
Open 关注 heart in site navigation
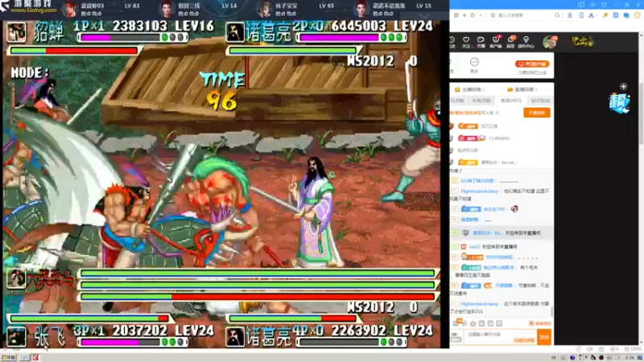[x=466, y=42]
